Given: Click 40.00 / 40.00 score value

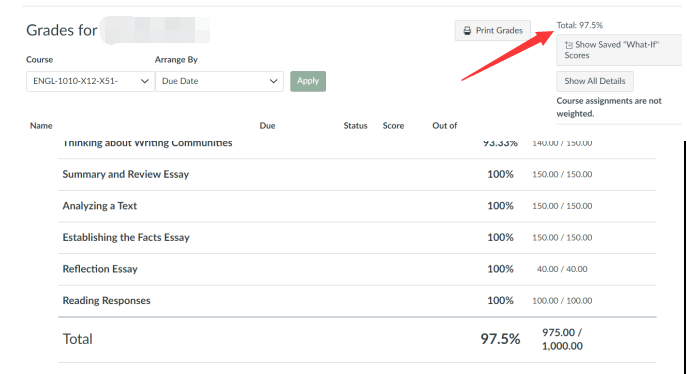Looking at the screenshot, I should [562, 269].
